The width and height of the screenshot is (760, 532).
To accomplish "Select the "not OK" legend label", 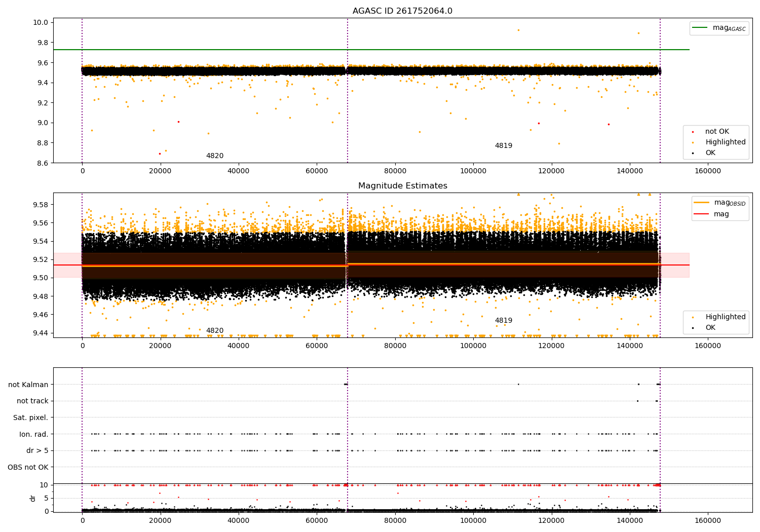I will [717, 132].
